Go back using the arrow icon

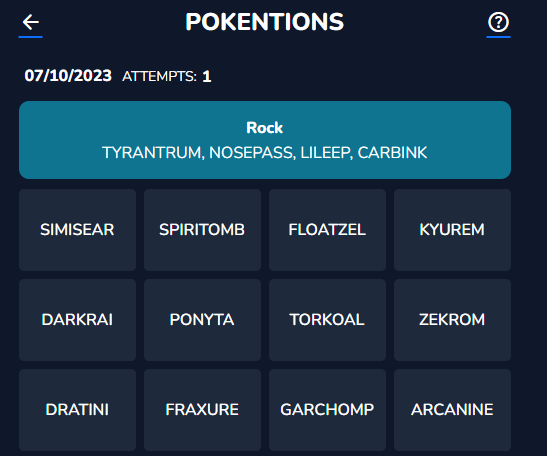tap(31, 23)
